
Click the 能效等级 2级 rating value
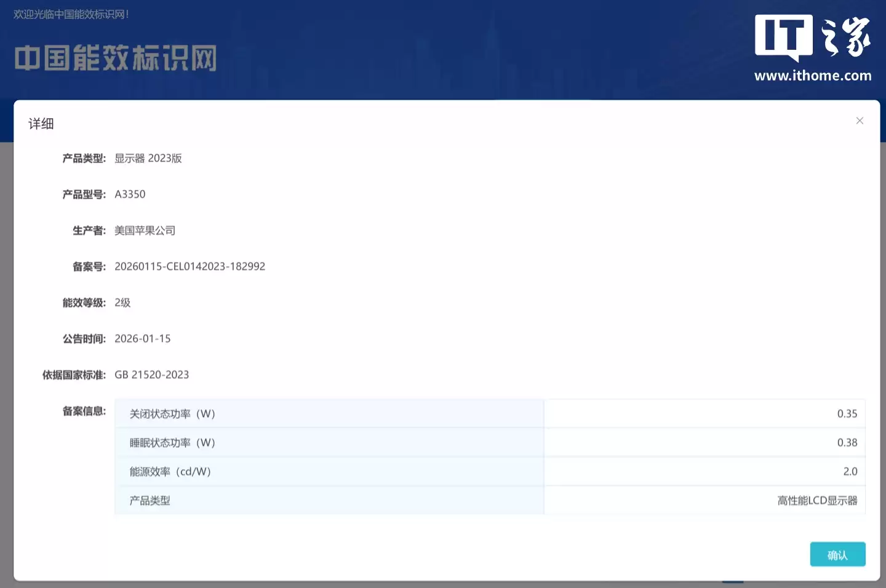click(122, 302)
